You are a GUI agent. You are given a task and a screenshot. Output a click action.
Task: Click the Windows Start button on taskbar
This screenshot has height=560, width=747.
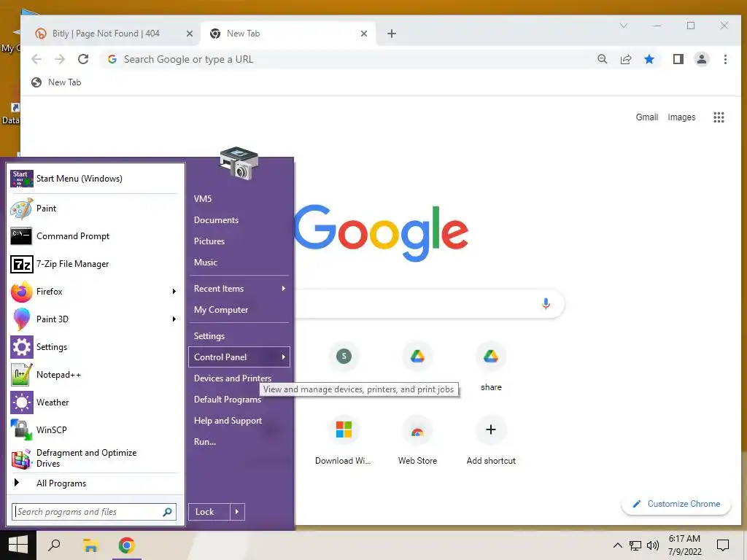[18, 545]
